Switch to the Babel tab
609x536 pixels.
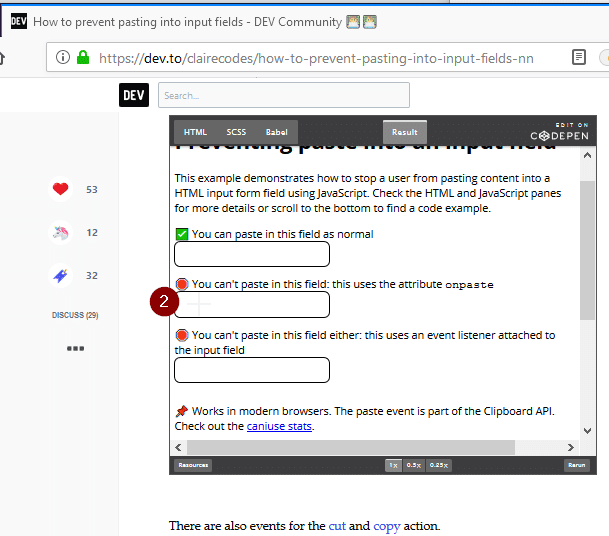pyautogui.click(x=277, y=132)
